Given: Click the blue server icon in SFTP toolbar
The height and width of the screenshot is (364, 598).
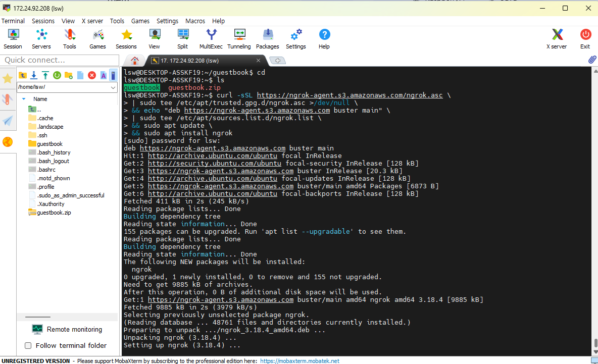Looking at the screenshot, I should click(x=113, y=75).
